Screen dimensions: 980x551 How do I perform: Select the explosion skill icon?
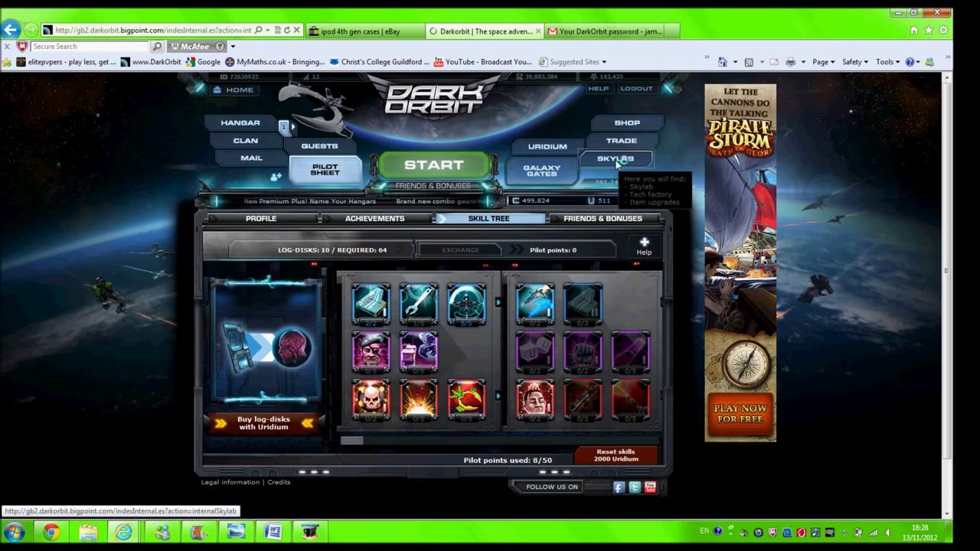click(418, 400)
